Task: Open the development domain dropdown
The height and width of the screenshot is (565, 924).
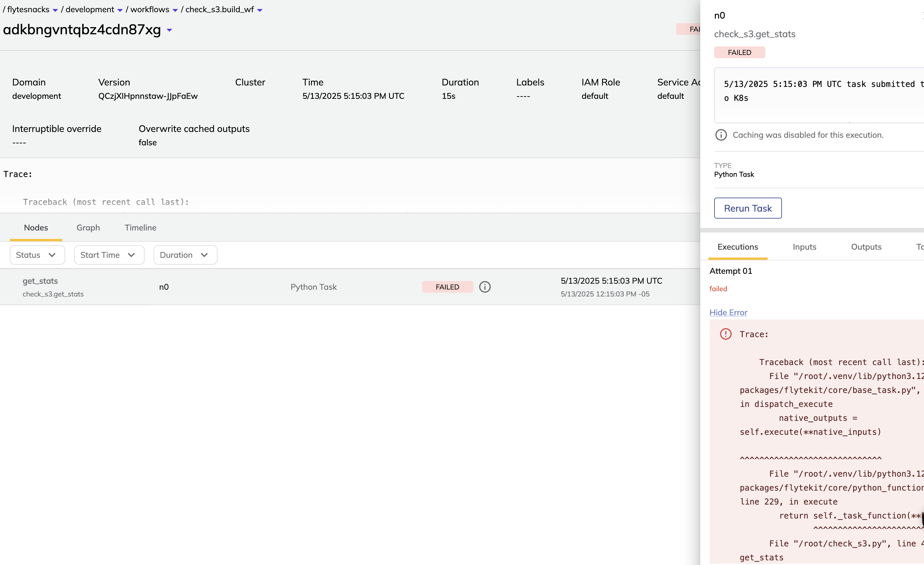Action: (120, 10)
